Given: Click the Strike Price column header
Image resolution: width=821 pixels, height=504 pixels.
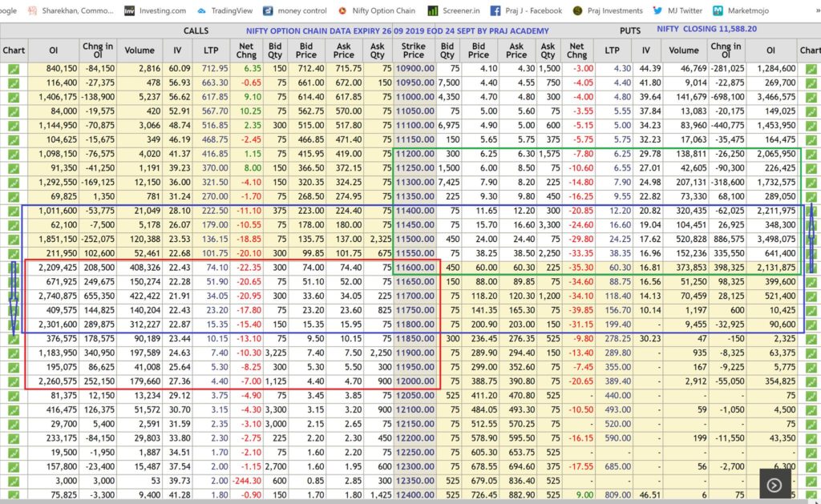Looking at the screenshot, I should point(414,50).
